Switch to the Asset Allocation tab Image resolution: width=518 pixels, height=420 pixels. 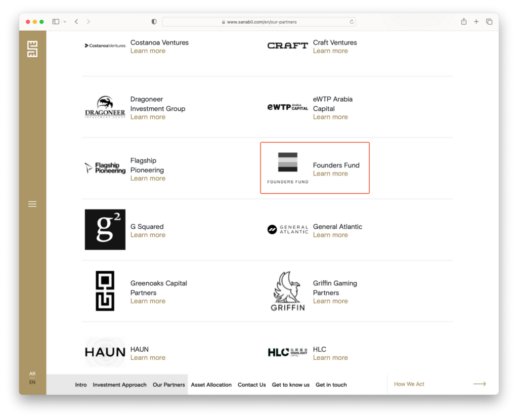[211, 385]
